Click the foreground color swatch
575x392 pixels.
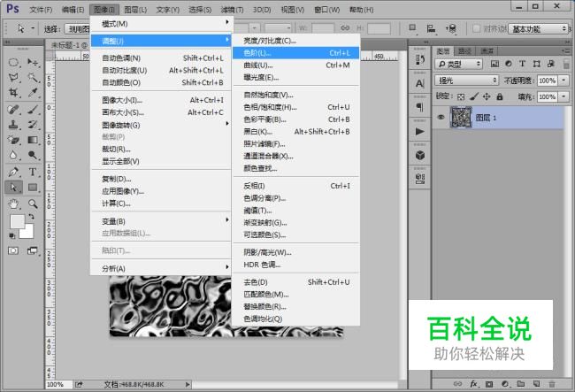(x=16, y=220)
